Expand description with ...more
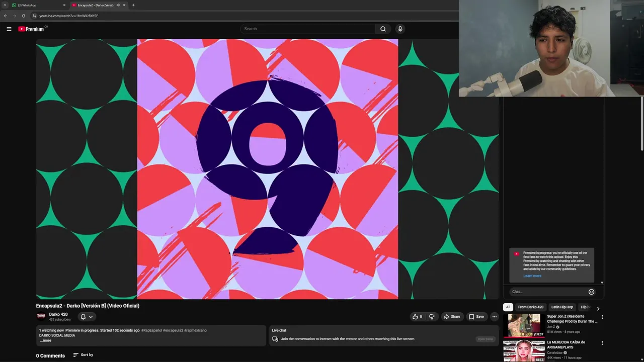This screenshot has width=644, height=362. [x=46, y=340]
